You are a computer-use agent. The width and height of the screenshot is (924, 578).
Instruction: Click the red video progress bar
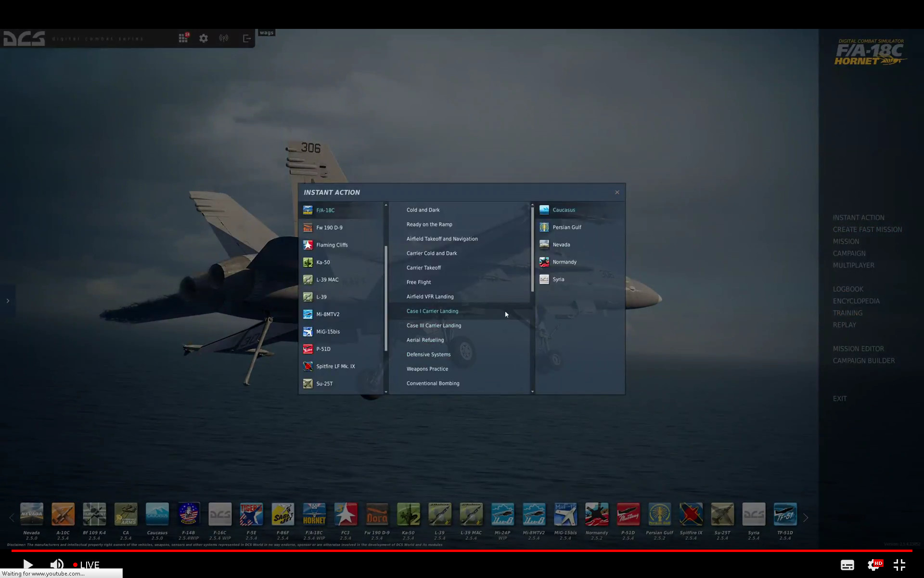click(462, 551)
